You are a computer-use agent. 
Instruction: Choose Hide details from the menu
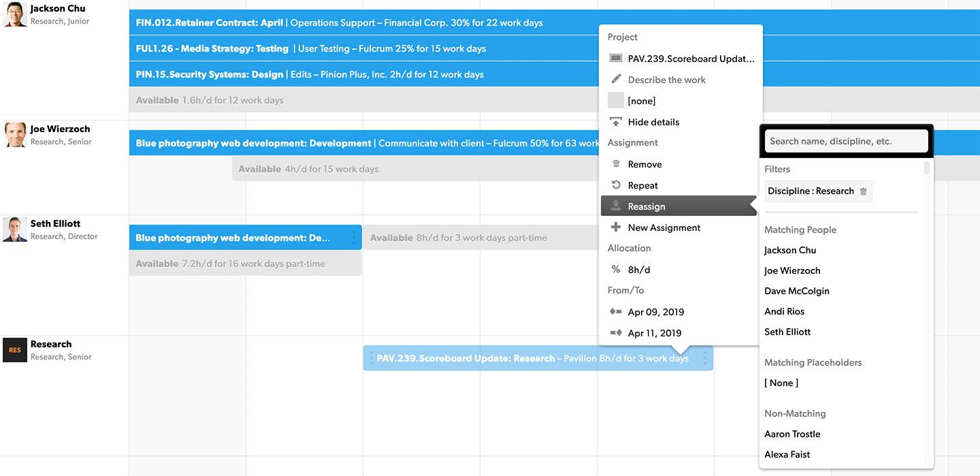[653, 122]
